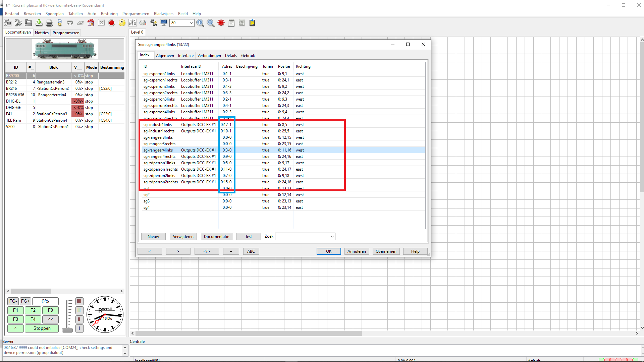Expand the Zoek search combo box
644x362 pixels.
pos(332,237)
